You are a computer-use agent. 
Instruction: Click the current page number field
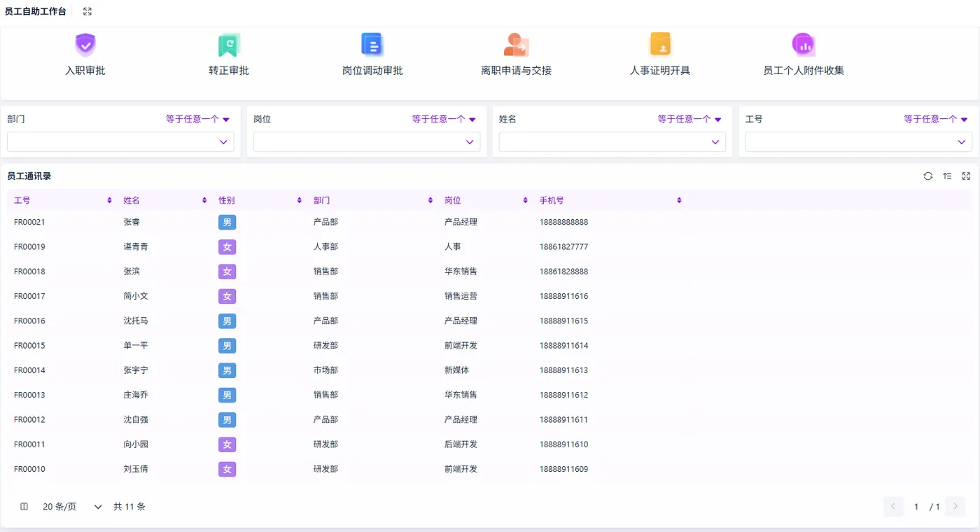point(916,507)
